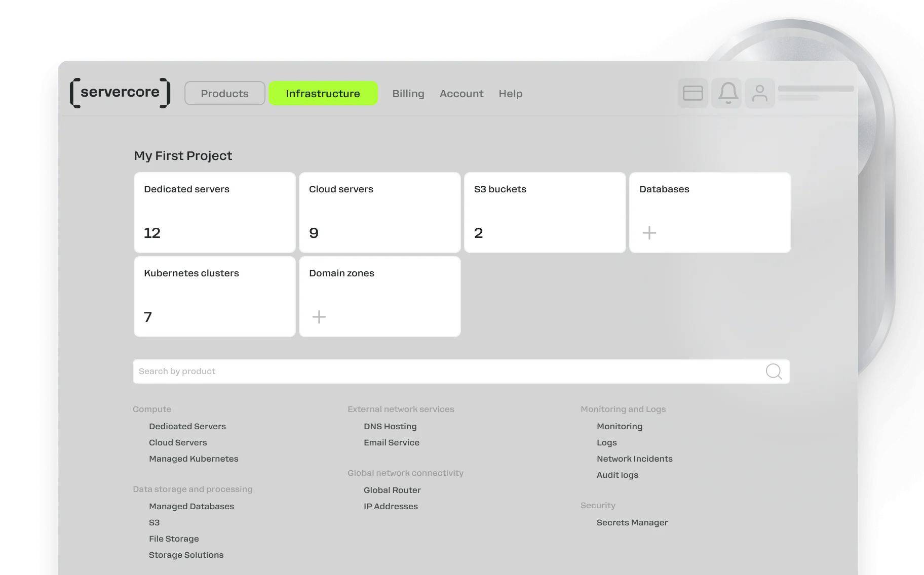Click the account name placeholder bar
The image size is (924, 575).
coord(816,89)
